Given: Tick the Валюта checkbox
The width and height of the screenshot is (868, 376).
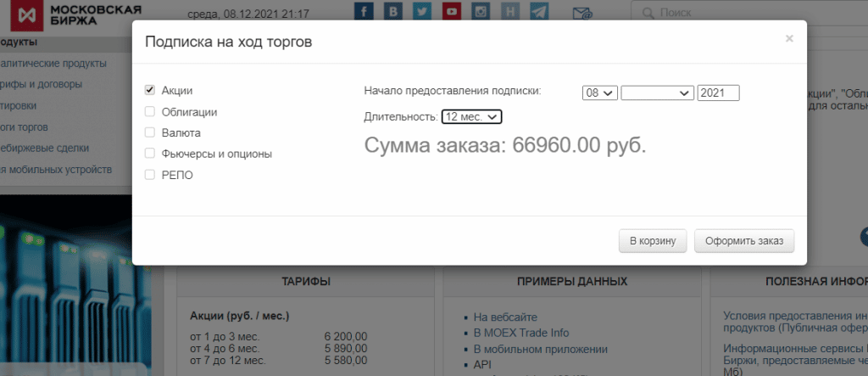Looking at the screenshot, I should pos(149,132).
